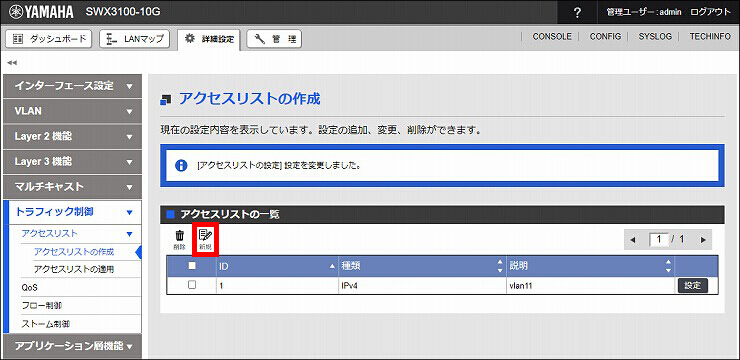The height and width of the screenshot is (360, 740).
Task: Collapse the アクセスリスト submenu
Action: 78,234
